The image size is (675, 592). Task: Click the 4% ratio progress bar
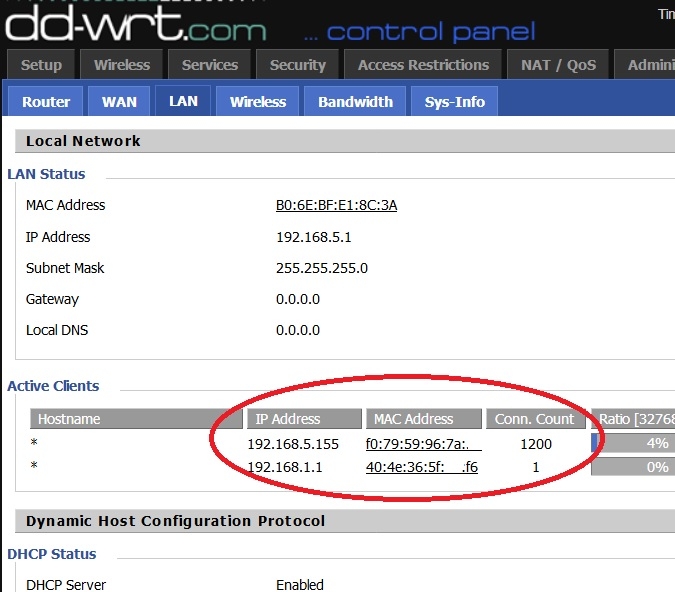(x=633, y=443)
